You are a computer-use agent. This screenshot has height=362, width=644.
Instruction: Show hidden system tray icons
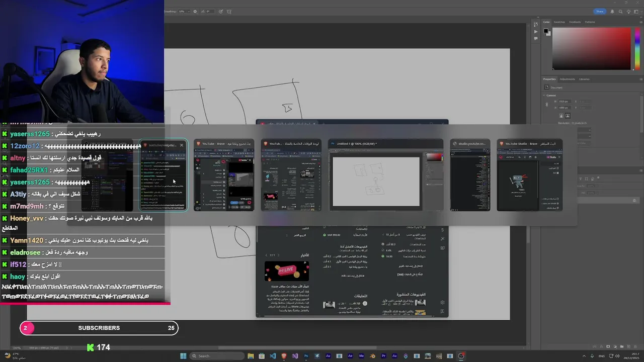[x=585, y=356]
